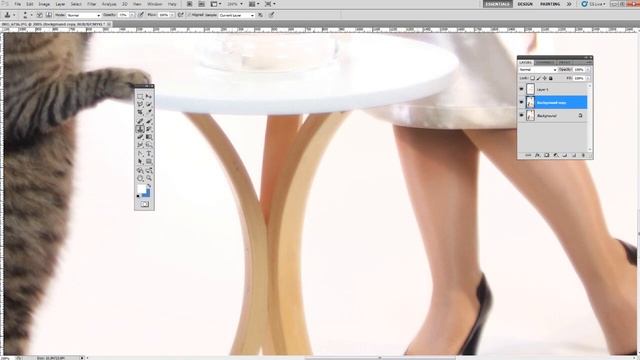This screenshot has width=640, height=360.
Task: Open the Image menu
Action: (44, 4)
